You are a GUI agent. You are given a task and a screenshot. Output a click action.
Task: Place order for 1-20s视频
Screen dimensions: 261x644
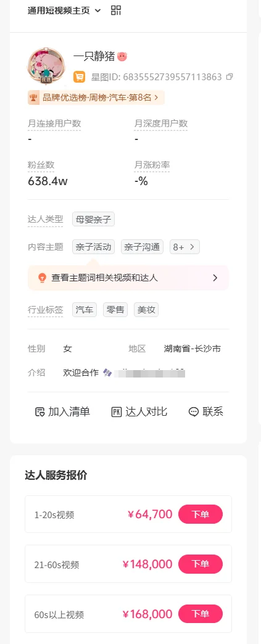coord(201,514)
